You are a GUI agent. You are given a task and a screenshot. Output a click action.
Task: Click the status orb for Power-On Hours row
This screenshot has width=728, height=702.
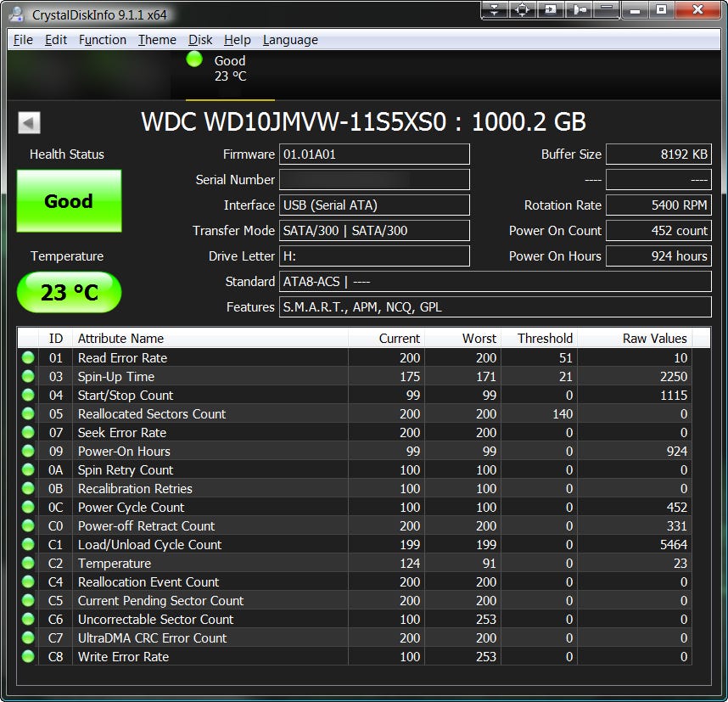28,451
